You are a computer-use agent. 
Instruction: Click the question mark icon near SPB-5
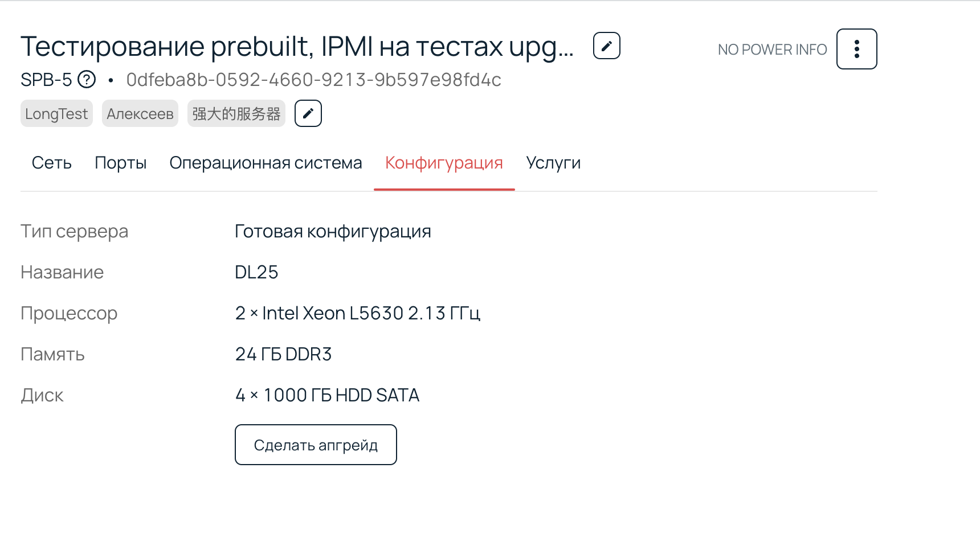click(x=86, y=80)
